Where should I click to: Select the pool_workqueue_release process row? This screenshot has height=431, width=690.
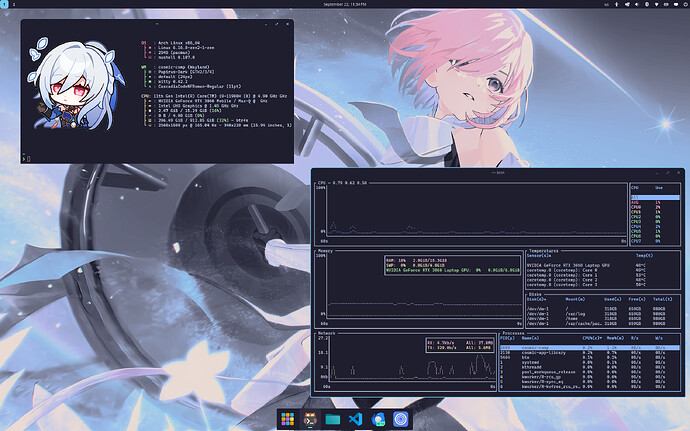pyautogui.click(x=590, y=372)
